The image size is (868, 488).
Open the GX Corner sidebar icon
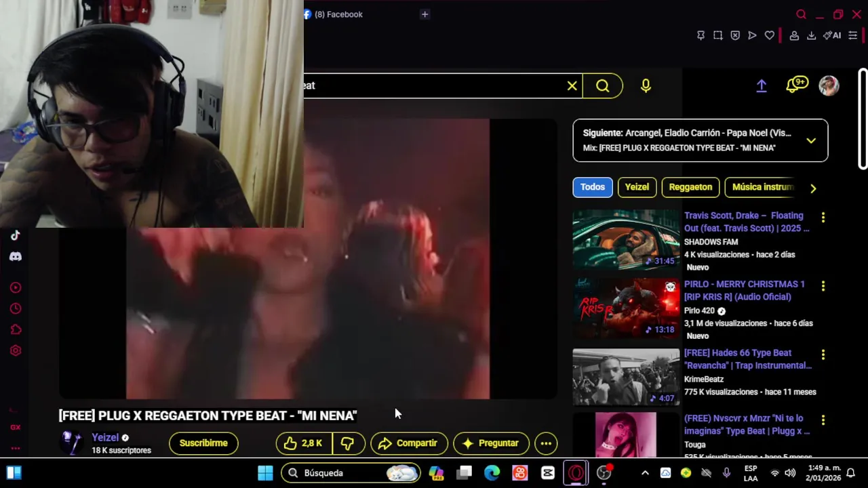point(16,428)
